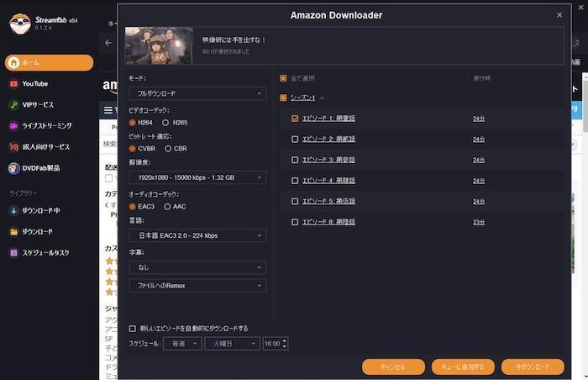
Task: Click the 23分 duration of episode 6
Action: coord(479,222)
